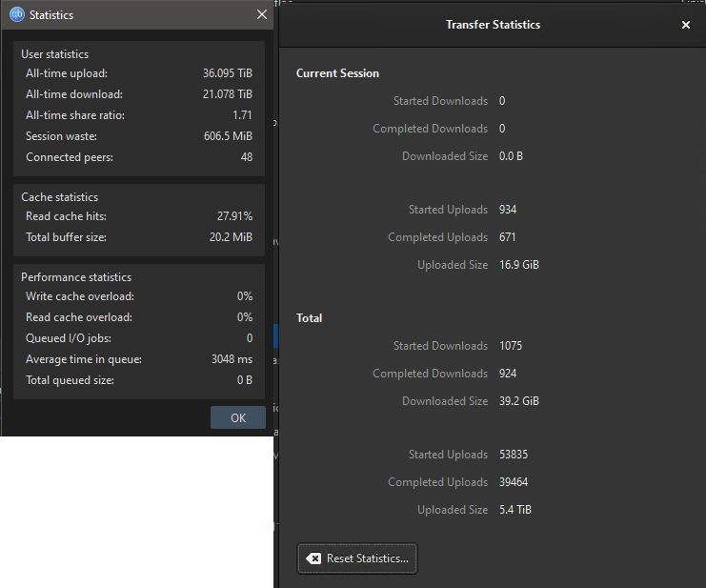Click the Session waste label
Viewport: 706px width, 588px height.
coord(61,136)
